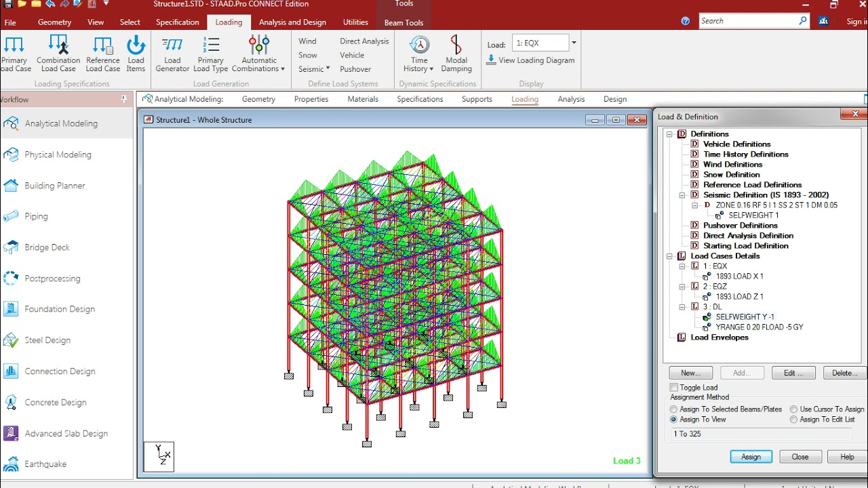The image size is (868, 488).
Task: Go to Supports page tab
Action: click(x=477, y=99)
